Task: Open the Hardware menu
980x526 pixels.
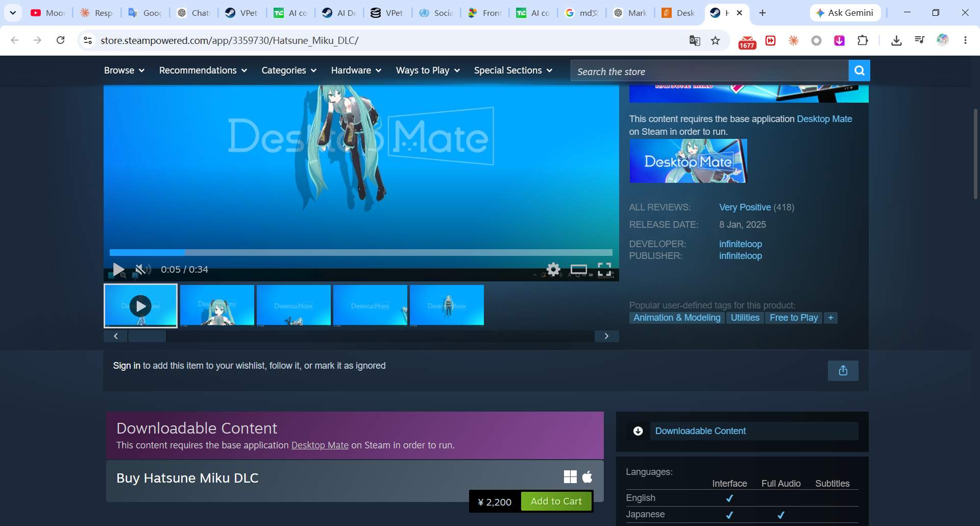Action: tap(356, 70)
